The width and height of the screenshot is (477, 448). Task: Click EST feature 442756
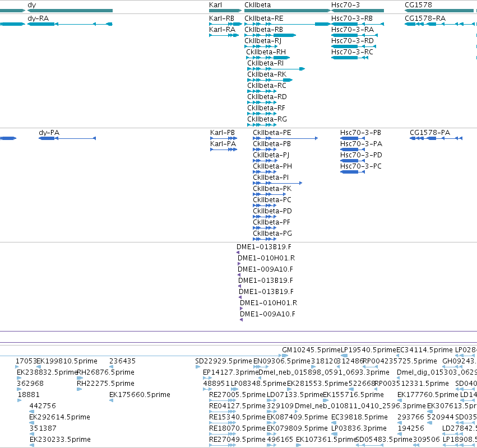click(x=43, y=406)
